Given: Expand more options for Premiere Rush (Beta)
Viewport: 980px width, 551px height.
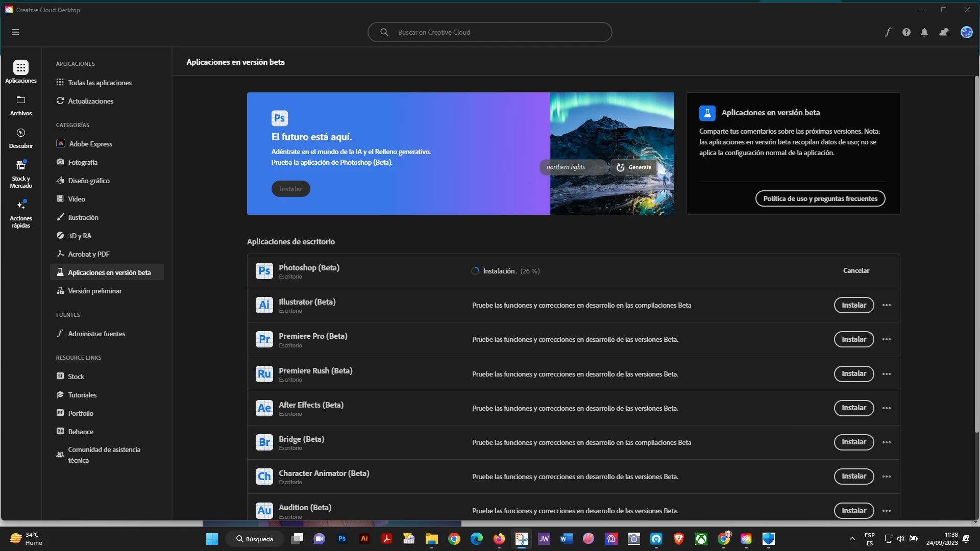Looking at the screenshot, I should click(x=887, y=374).
